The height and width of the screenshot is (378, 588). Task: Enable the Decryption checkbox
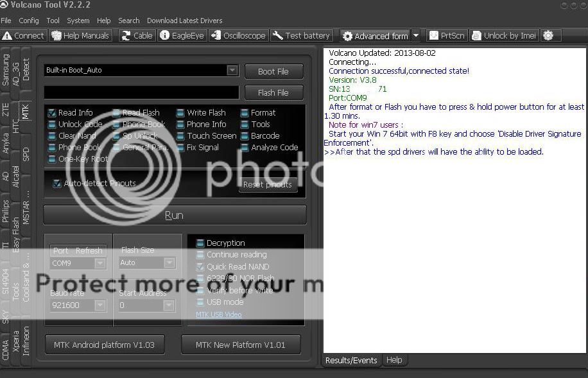200,243
